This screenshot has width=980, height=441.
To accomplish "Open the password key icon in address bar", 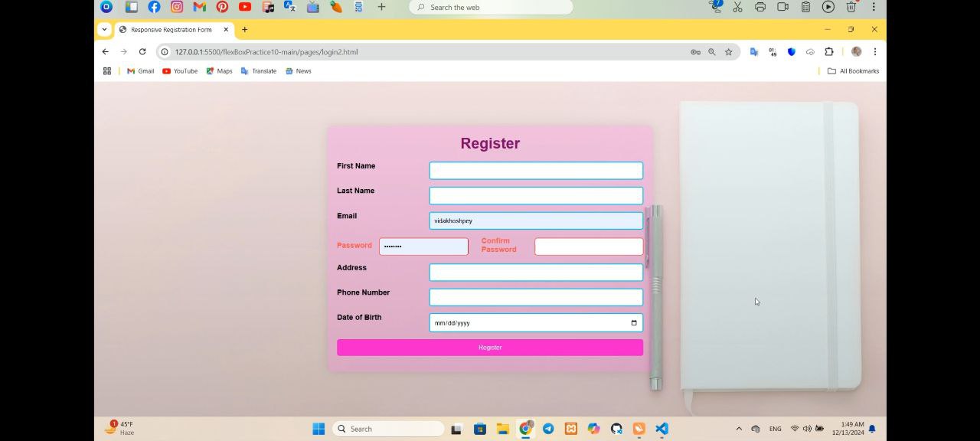I will tap(695, 52).
